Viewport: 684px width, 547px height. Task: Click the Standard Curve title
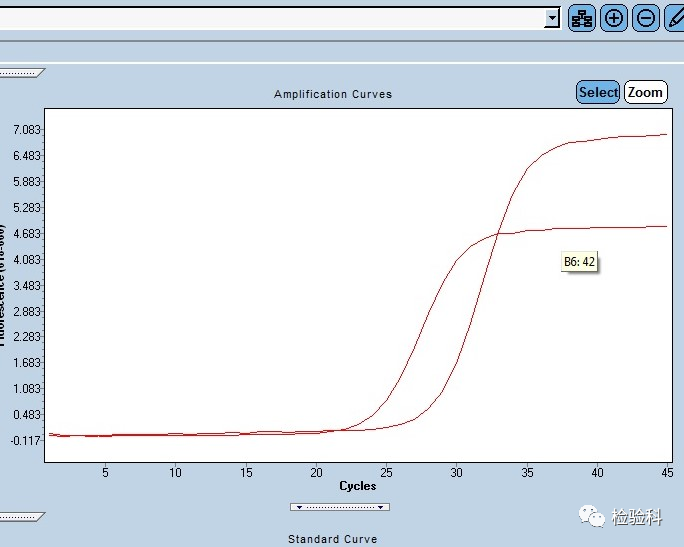[x=332, y=539]
